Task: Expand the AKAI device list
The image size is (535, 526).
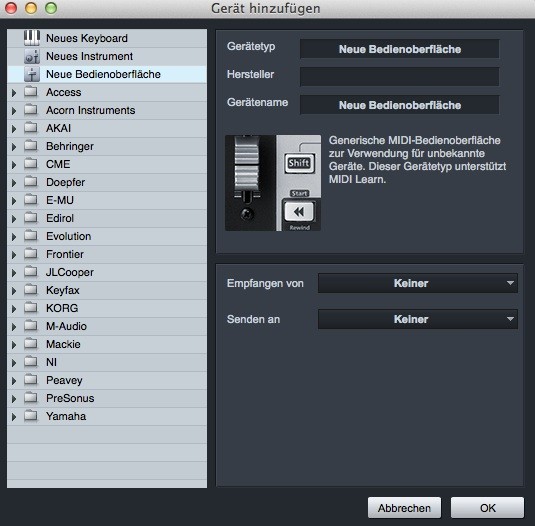Action: coord(14,129)
